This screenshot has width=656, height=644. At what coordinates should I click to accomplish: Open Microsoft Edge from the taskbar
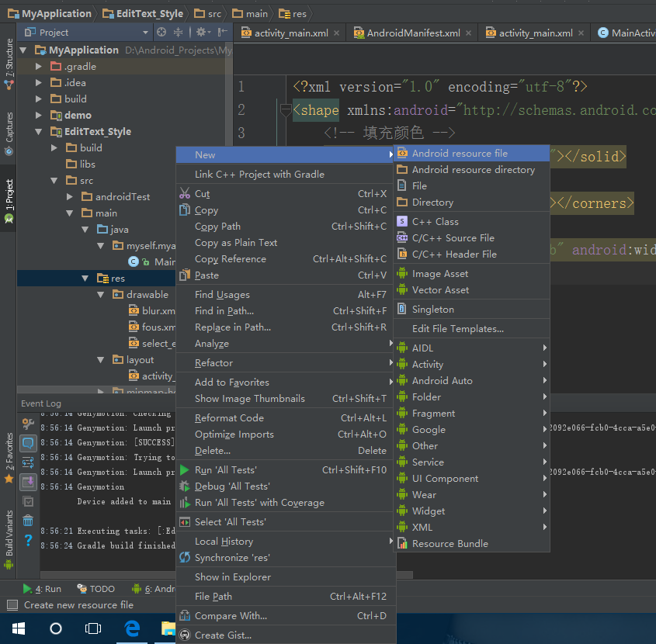click(132, 628)
